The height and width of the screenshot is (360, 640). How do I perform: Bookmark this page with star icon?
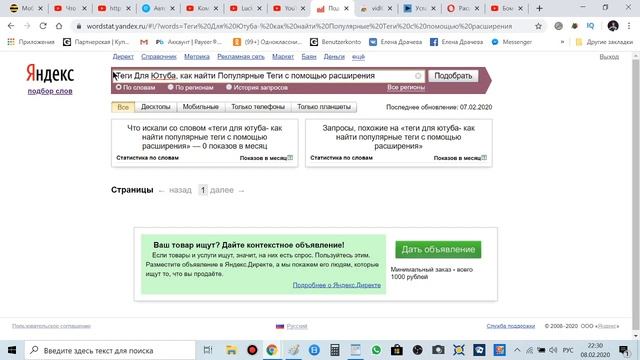tap(538, 26)
